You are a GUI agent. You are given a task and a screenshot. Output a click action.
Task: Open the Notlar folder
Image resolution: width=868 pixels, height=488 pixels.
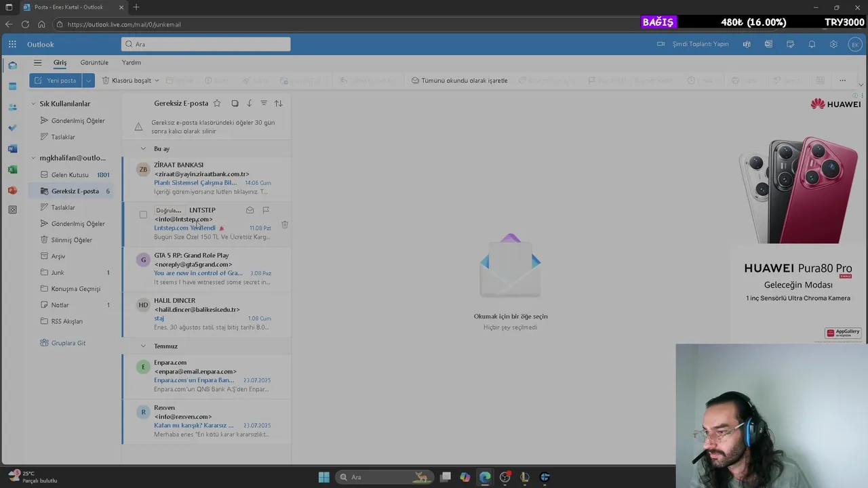coord(71,305)
